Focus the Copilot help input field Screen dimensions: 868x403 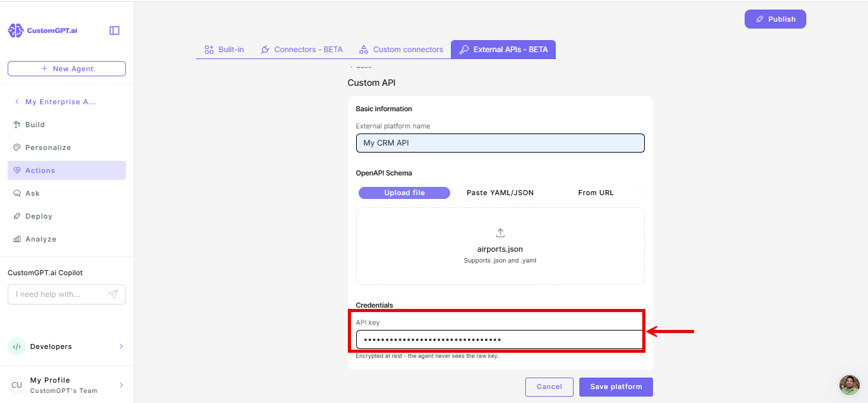click(x=67, y=294)
